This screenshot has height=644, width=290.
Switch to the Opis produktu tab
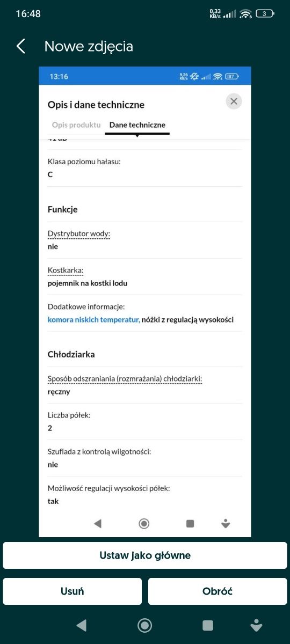pyautogui.click(x=76, y=125)
